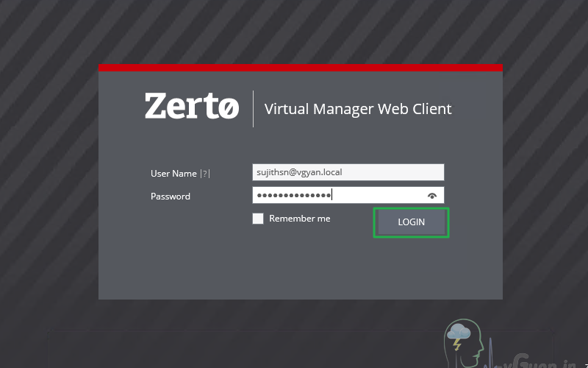
Task: Click the Zerto logo
Action: [x=192, y=106]
